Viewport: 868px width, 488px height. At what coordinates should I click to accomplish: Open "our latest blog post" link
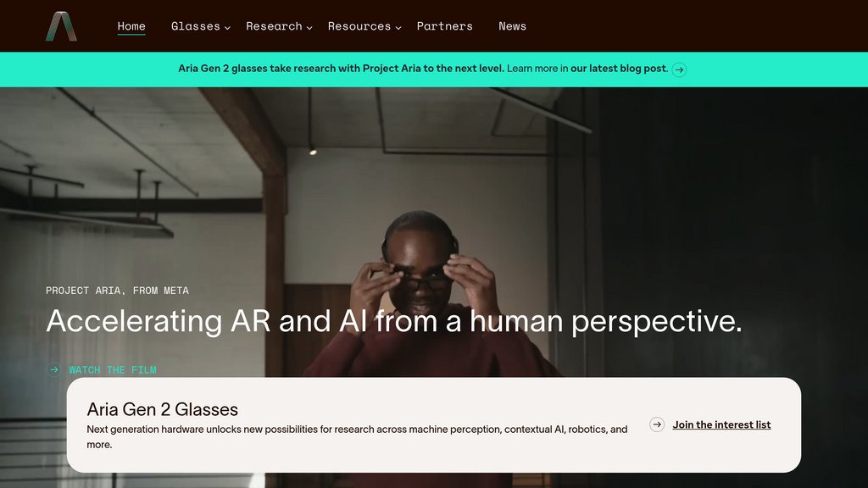(x=619, y=69)
